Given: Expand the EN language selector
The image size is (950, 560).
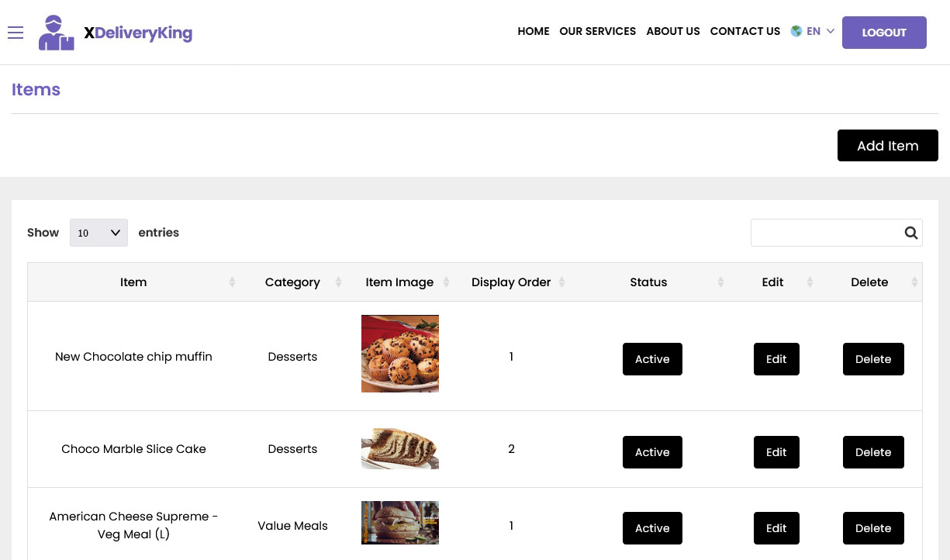Looking at the screenshot, I should point(814,31).
